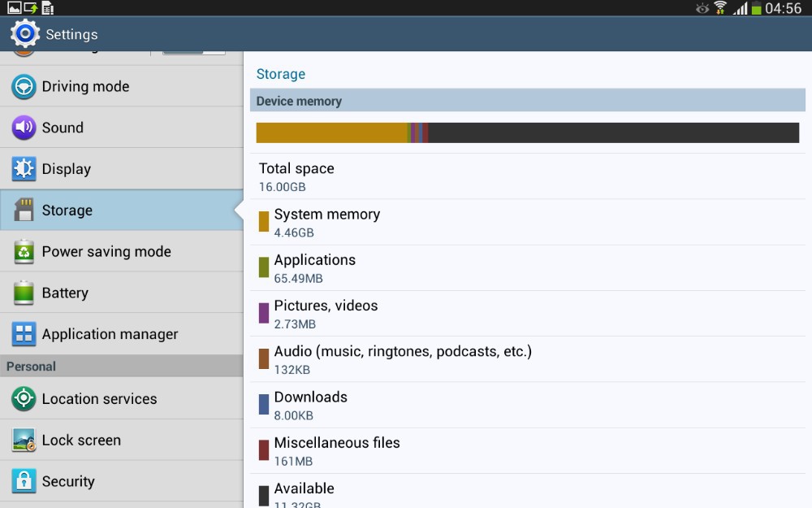Tap the Total space 16.00GB row
The height and width of the screenshot is (508, 812).
[x=528, y=176]
